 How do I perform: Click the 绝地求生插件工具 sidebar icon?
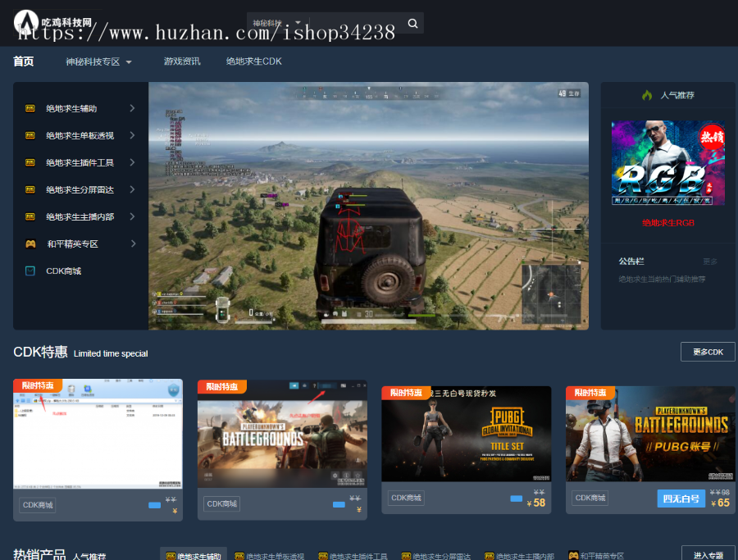tap(30, 162)
